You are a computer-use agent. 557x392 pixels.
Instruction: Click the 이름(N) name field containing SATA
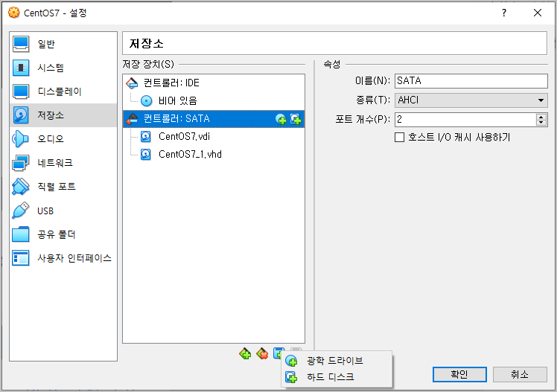471,81
